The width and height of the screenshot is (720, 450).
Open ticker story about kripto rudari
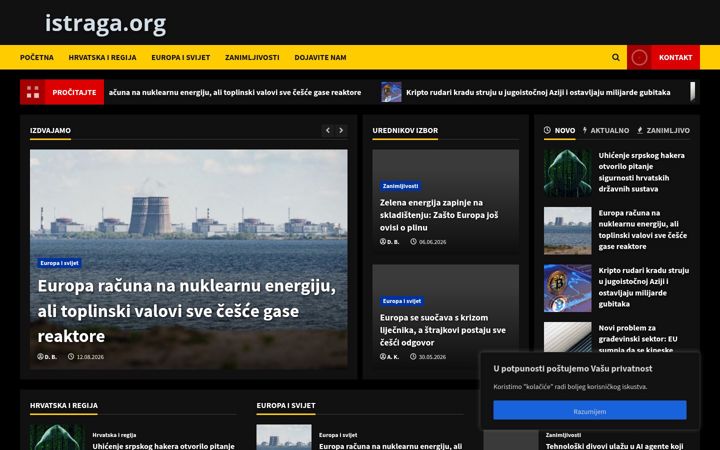tap(538, 92)
